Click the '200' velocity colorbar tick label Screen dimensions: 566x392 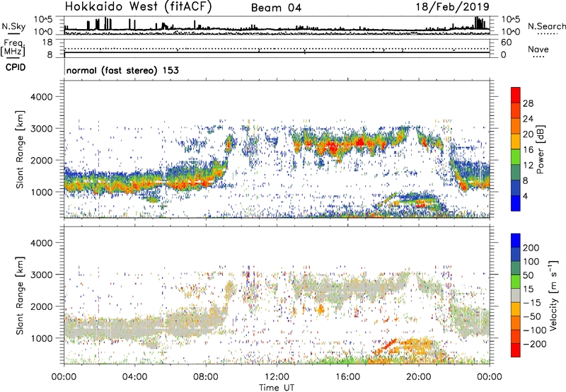[x=531, y=248]
